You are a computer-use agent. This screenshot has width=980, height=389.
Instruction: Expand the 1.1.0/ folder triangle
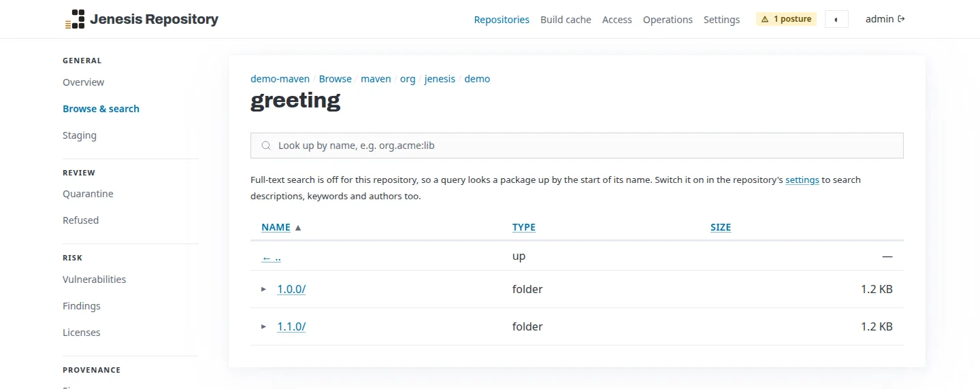(x=264, y=326)
